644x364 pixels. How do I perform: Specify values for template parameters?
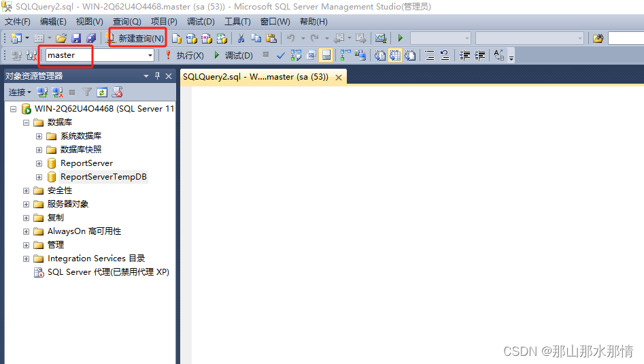click(499, 55)
